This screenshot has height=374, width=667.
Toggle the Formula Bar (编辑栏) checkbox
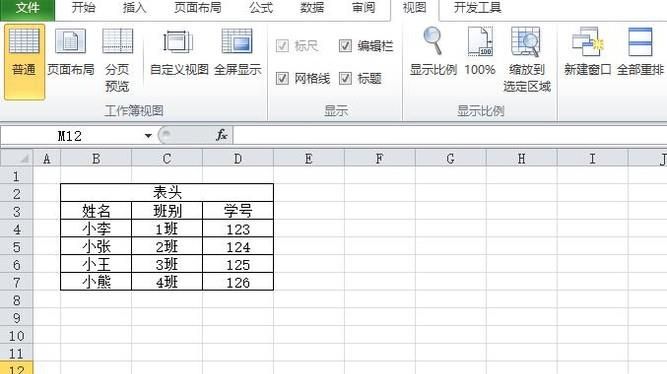coord(345,46)
